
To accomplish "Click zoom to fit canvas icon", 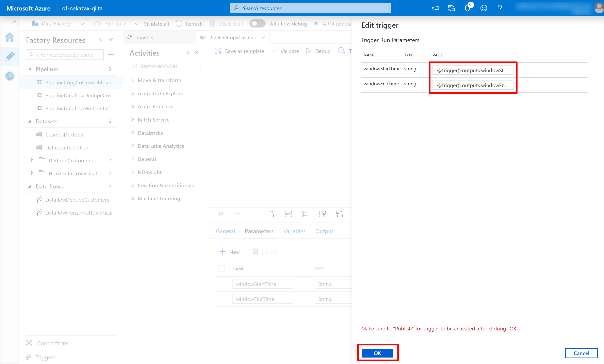I will [305, 214].
